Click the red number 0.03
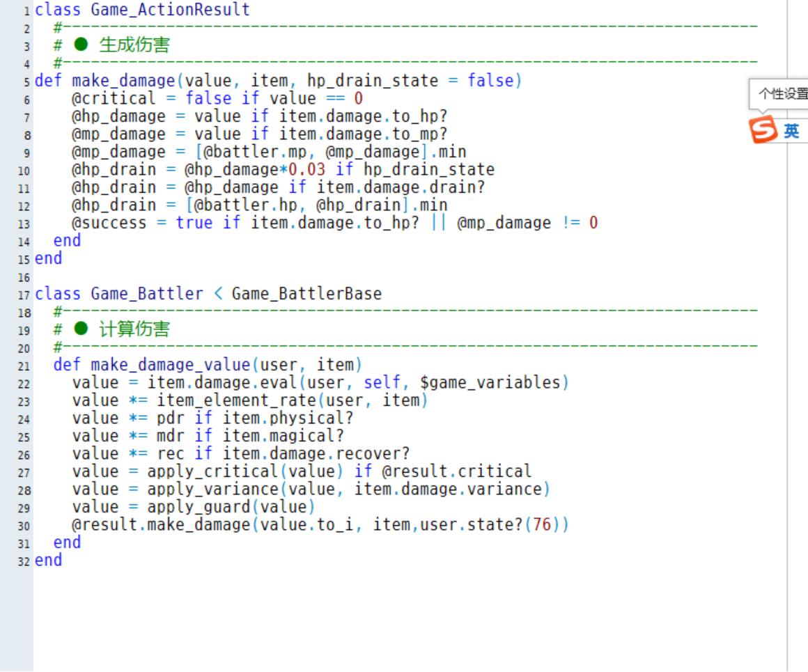Screen dimensions: 808x672 (x=306, y=169)
